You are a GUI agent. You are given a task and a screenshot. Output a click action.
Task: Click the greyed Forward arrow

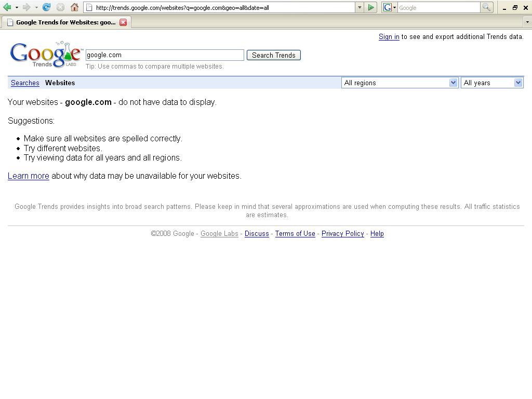tap(26, 7)
